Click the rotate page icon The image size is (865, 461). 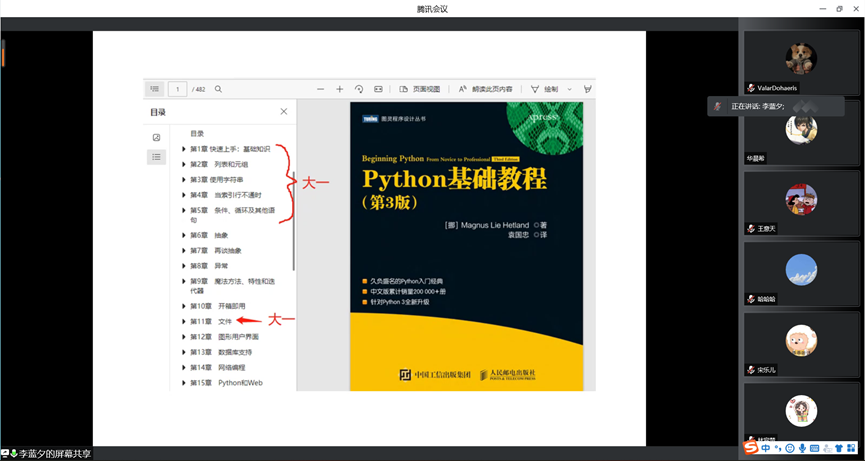tap(359, 89)
